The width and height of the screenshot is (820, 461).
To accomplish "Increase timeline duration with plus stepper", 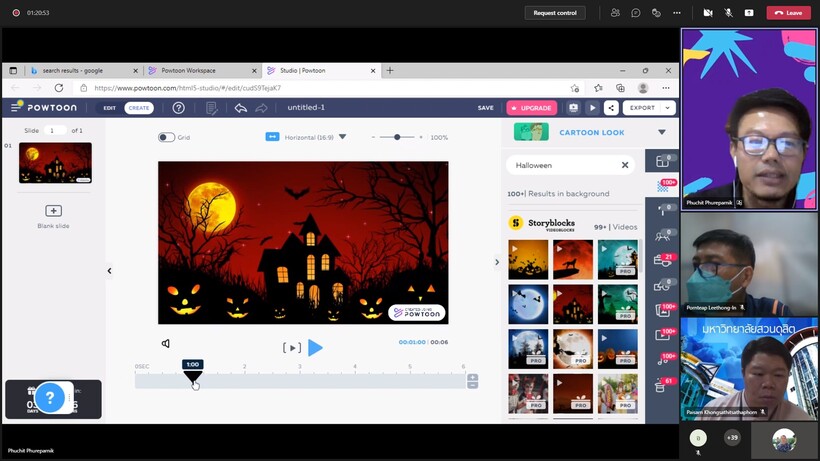I will coord(472,377).
